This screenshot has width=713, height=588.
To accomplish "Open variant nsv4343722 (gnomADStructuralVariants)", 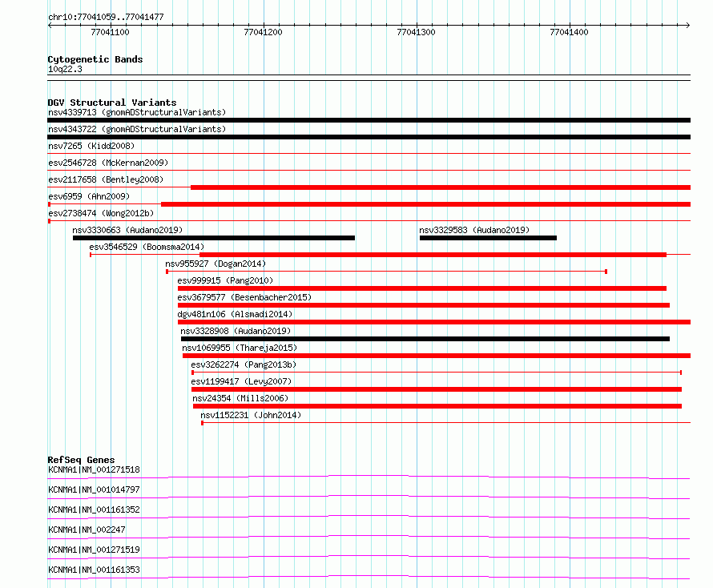I will pyautogui.click(x=137, y=129).
